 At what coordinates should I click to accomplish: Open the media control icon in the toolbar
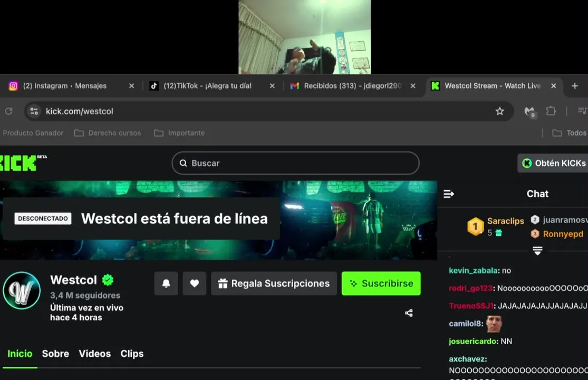pos(582,111)
